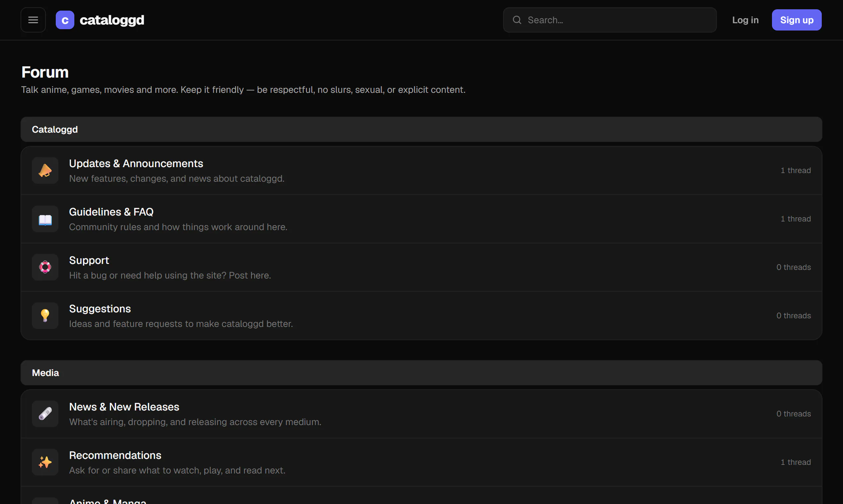Click the Forum page heading

pyautogui.click(x=45, y=72)
